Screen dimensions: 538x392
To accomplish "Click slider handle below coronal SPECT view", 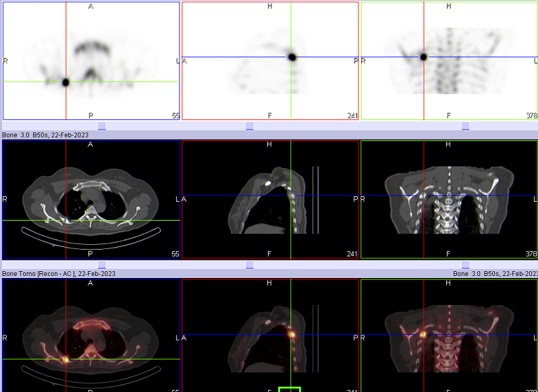I will coord(465,125).
